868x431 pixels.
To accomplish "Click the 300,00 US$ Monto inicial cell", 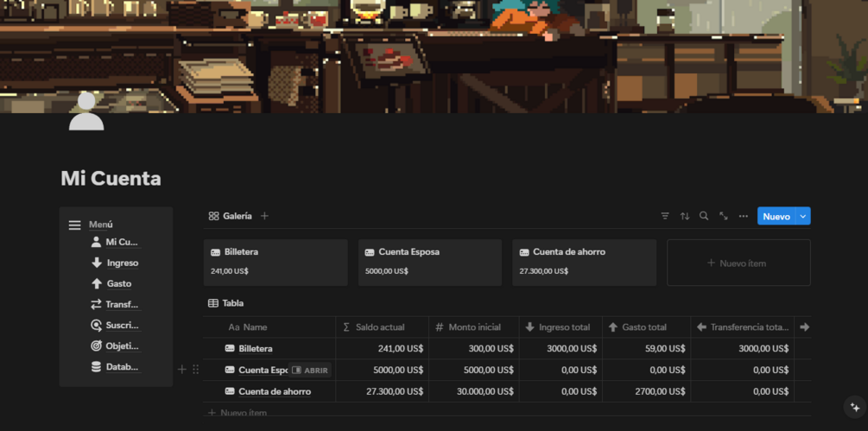I will point(474,349).
